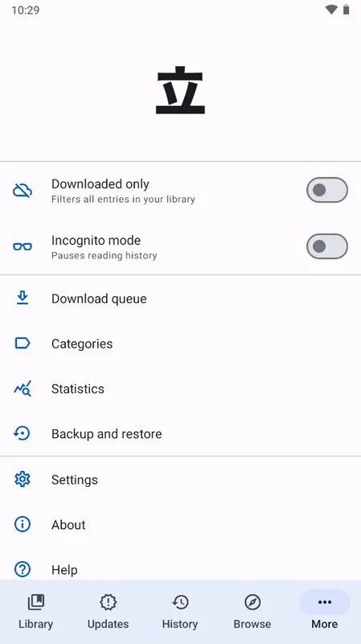Tap the Help question mark icon
This screenshot has width=361, height=644.
(23, 570)
